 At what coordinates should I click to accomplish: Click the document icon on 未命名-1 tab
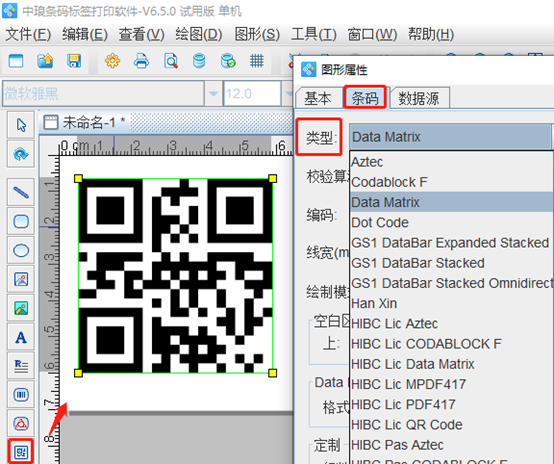(x=51, y=123)
